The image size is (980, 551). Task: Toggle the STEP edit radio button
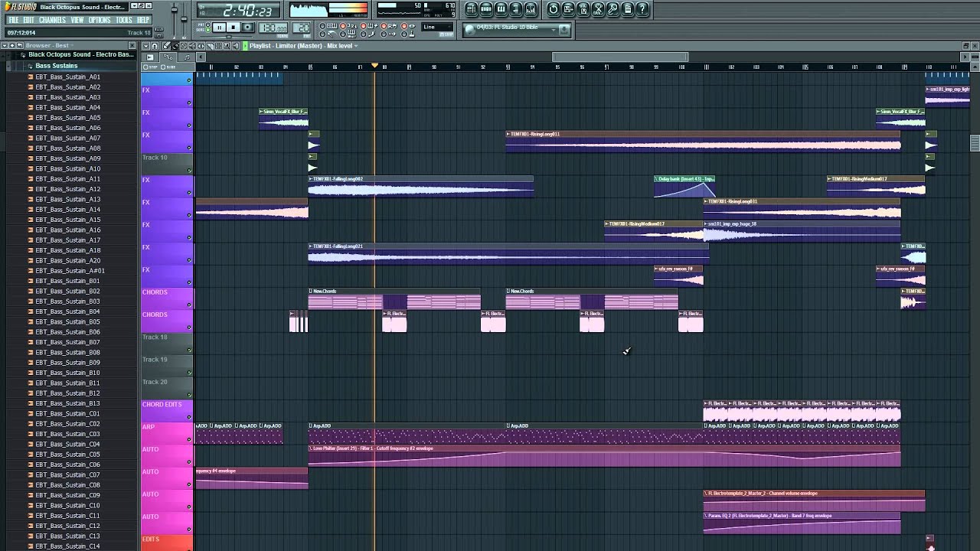click(145, 67)
